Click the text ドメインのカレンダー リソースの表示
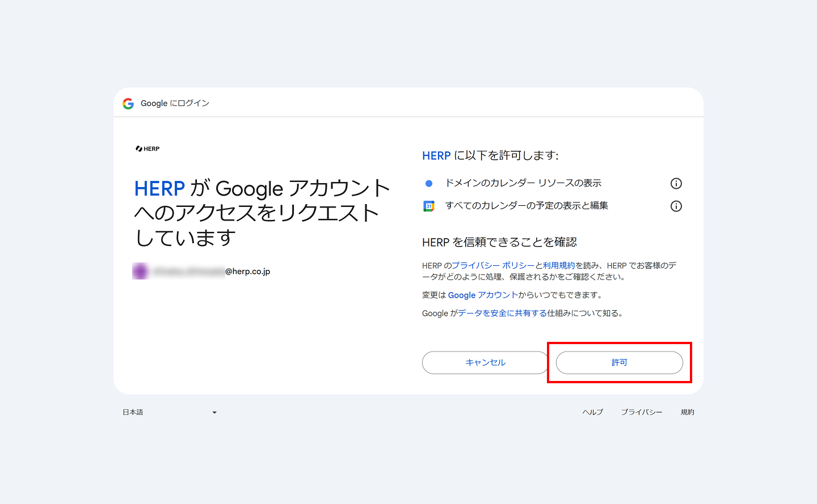The height and width of the screenshot is (504, 817). [523, 183]
